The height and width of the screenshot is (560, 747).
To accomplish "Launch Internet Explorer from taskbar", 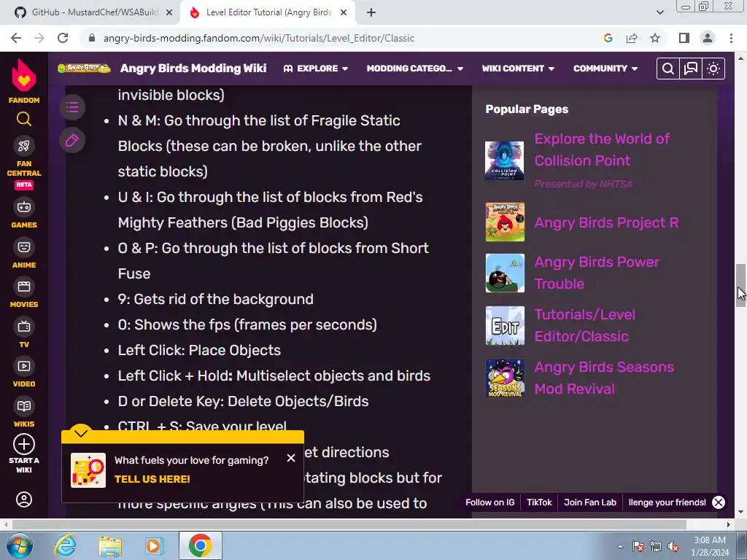I will [65, 546].
